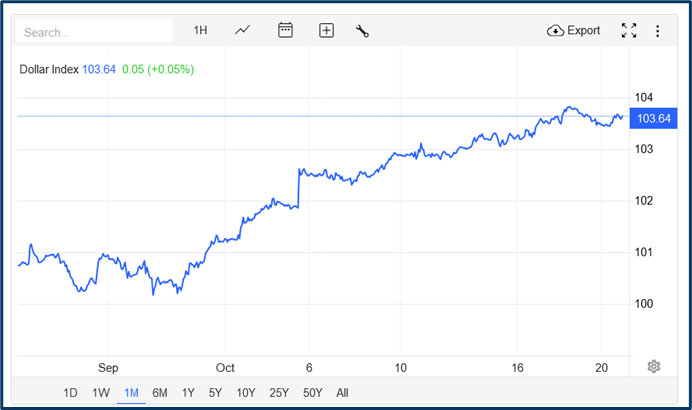Select the 25Y time range
692x410 pixels.
point(279,393)
